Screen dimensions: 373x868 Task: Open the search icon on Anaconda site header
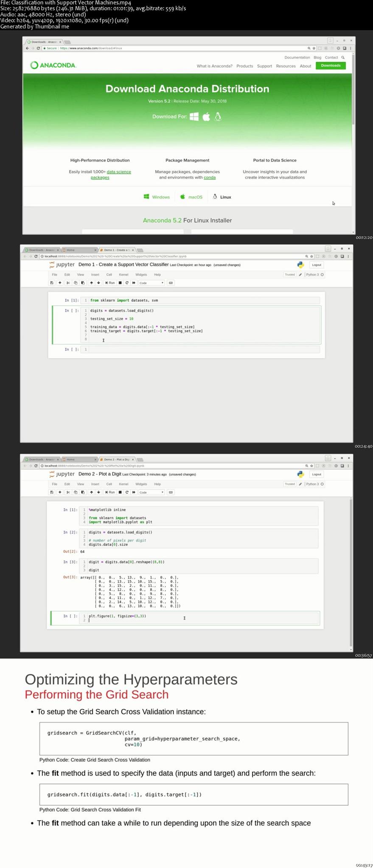point(343,58)
